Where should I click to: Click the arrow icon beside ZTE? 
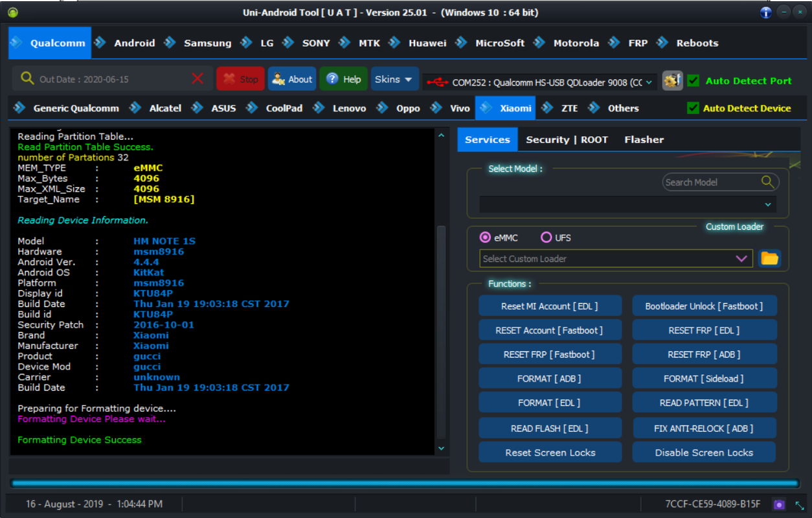[548, 108]
